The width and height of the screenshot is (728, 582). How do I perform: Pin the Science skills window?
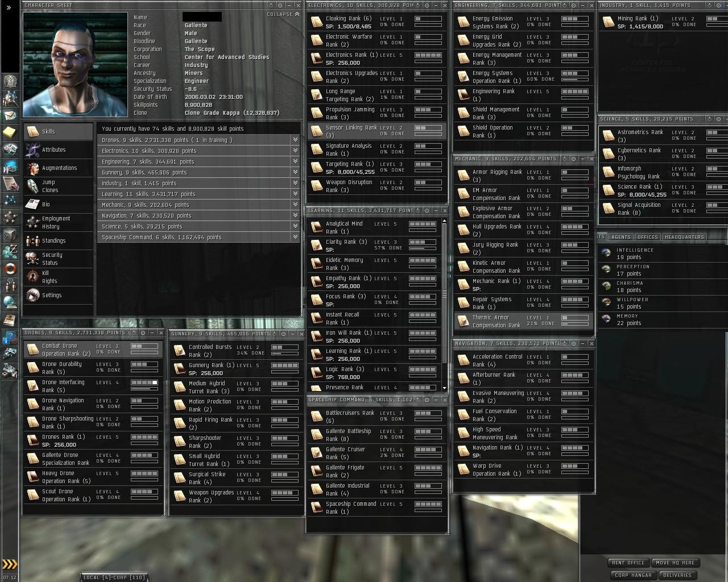point(719,119)
